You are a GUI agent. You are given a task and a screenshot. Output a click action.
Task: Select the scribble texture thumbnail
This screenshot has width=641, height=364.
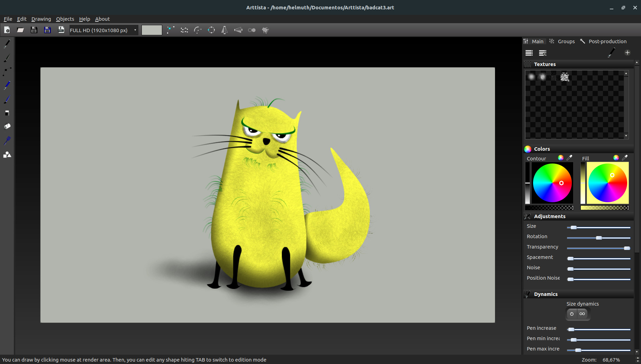565,77
